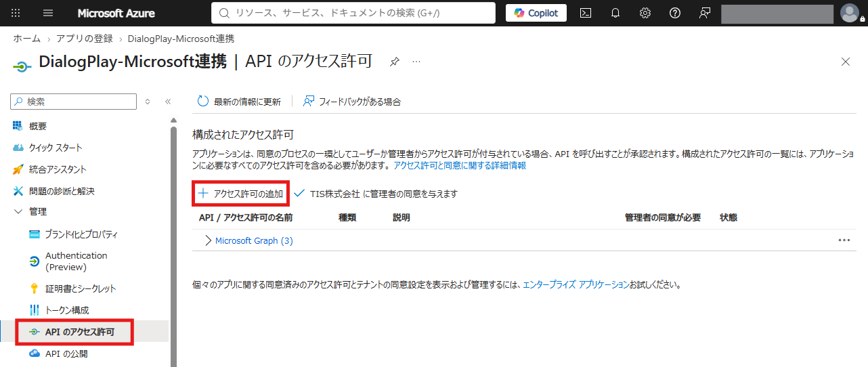This screenshot has width=868, height=367.
Task: Focus the top resource search box
Action: point(354,13)
